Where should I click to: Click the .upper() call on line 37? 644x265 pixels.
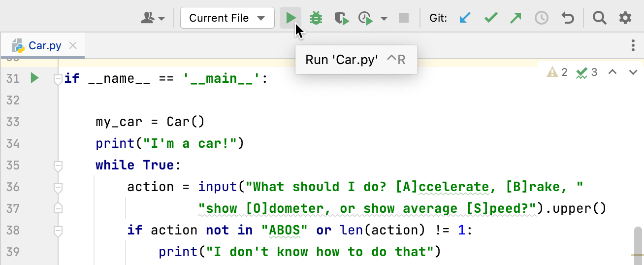[x=575, y=208]
